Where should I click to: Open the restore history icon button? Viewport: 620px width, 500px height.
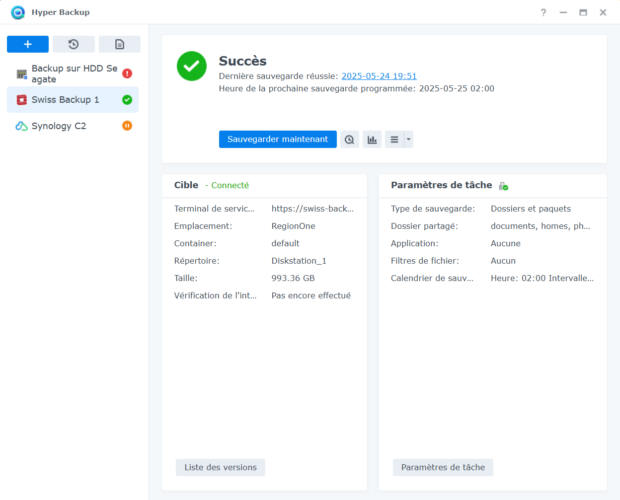pyautogui.click(x=74, y=44)
